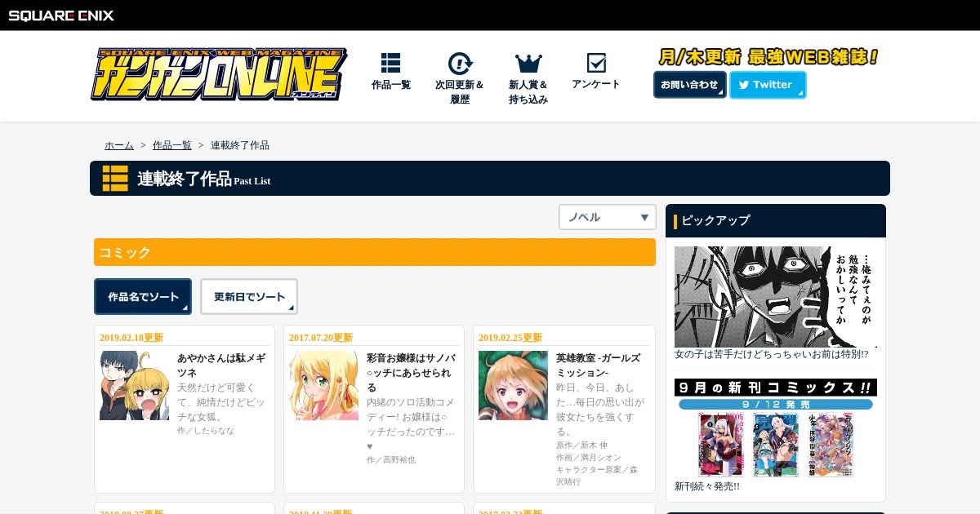Open the Twitter button
980x514 pixels.
pyautogui.click(x=768, y=85)
